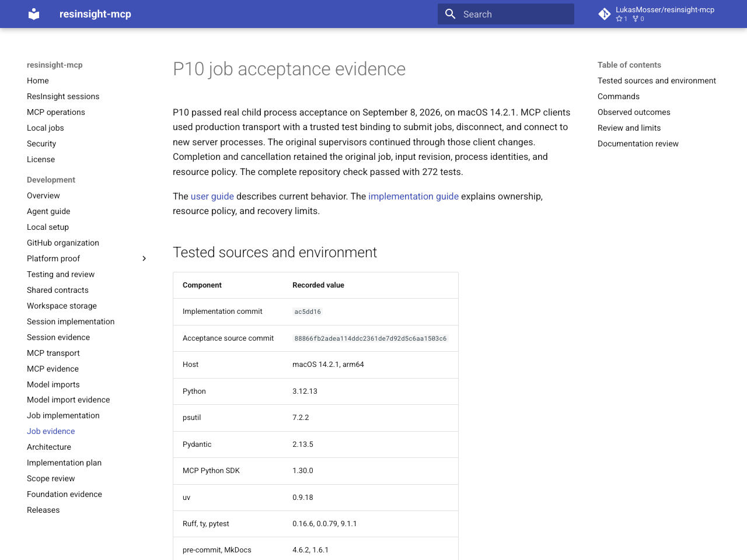
Task: Open Foundation evidence page
Action: pyautogui.click(x=64, y=494)
